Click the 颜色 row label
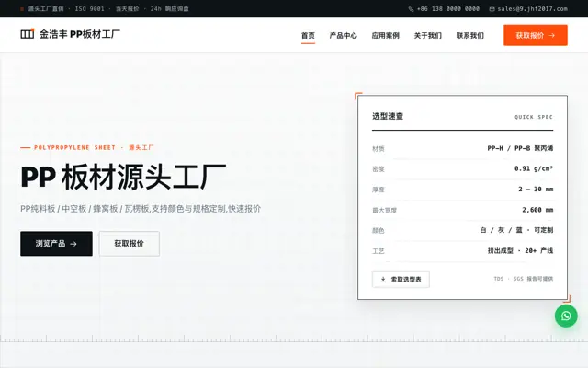The image size is (588, 368). tap(378, 231)
